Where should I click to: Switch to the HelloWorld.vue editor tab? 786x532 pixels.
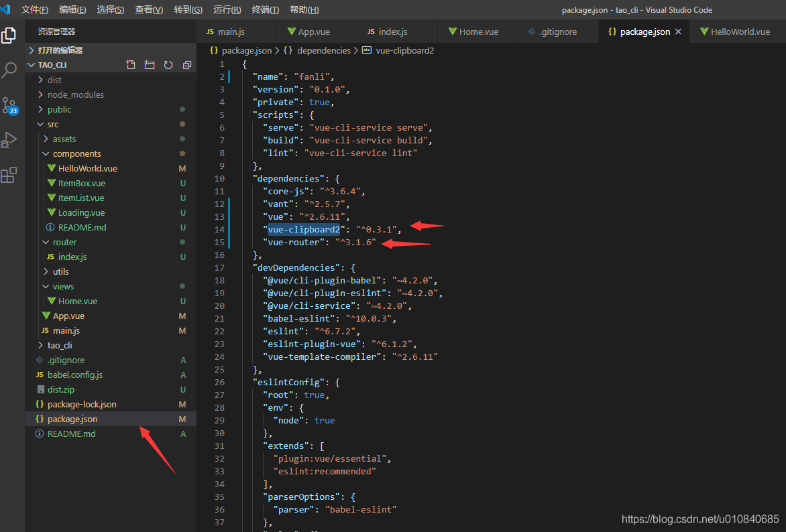click(737, 31)
